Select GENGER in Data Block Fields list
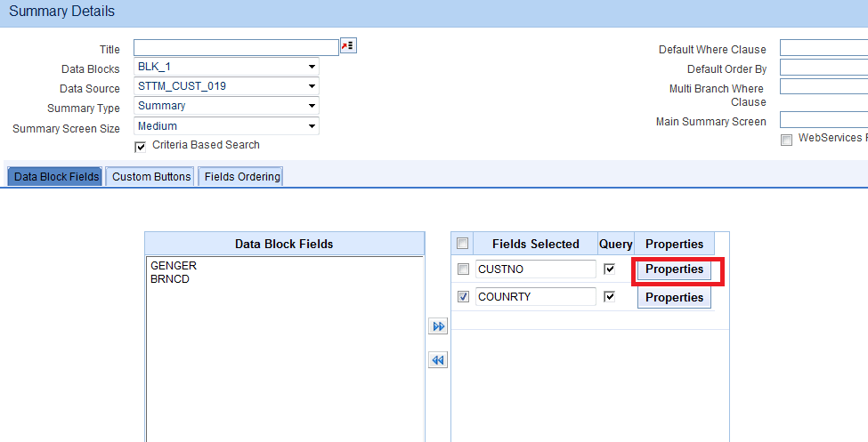The image size is (868, 442). (174, 266)
